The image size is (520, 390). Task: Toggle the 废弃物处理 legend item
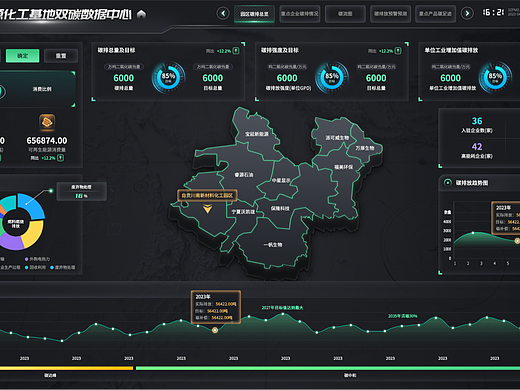(x=63, y=267)
